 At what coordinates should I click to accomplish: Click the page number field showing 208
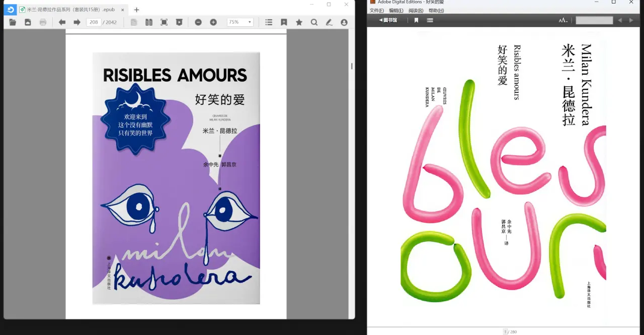[94, 22]
